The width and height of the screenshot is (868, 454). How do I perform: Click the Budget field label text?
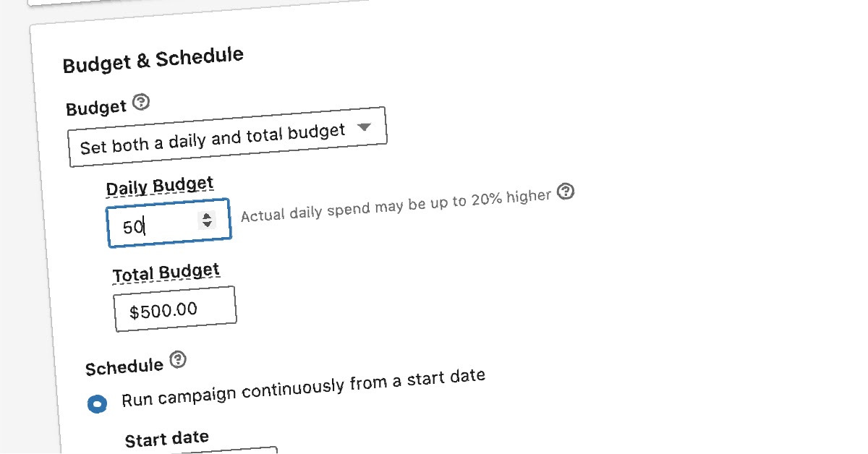click(96, 108)
